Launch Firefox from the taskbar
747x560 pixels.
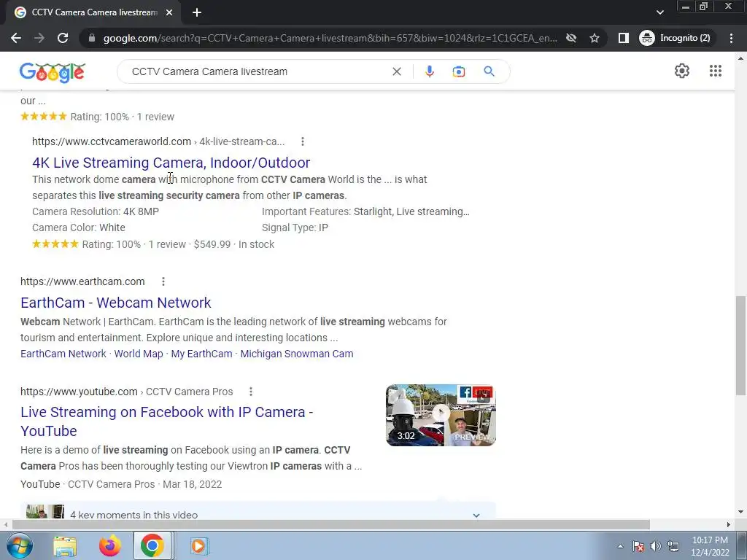click(x=109, y=545)
